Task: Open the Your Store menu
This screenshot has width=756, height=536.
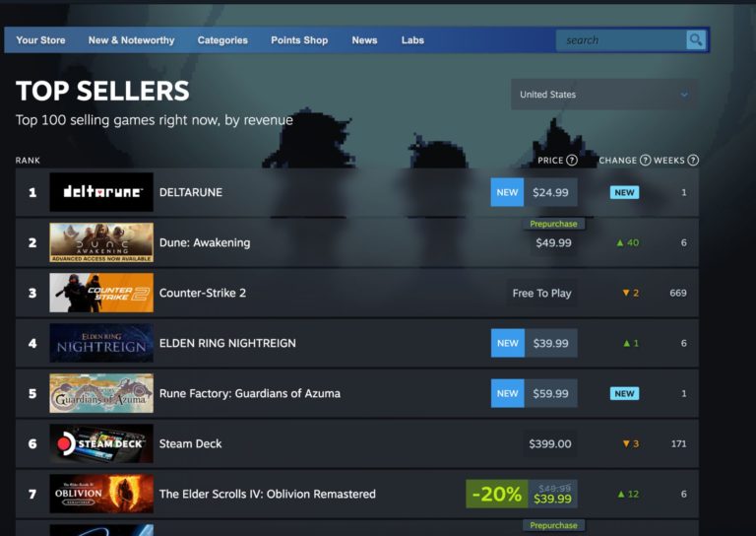Action: point(40,40)
